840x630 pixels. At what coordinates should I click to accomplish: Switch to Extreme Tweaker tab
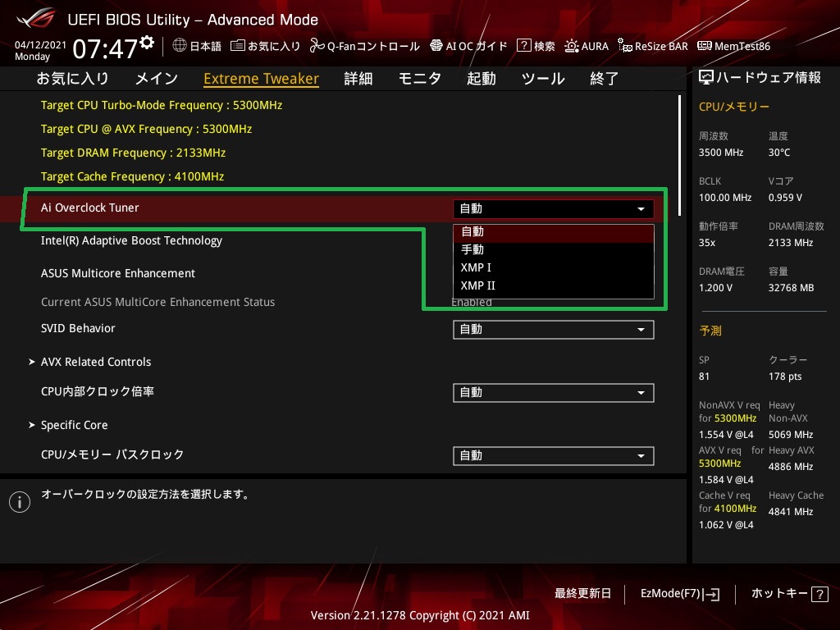pos(262,79)
